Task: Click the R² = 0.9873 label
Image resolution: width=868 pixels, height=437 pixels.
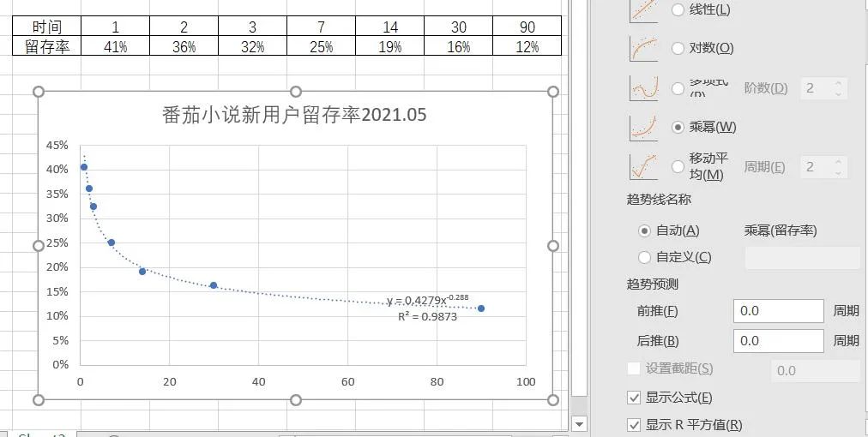Action: [427, 317]
